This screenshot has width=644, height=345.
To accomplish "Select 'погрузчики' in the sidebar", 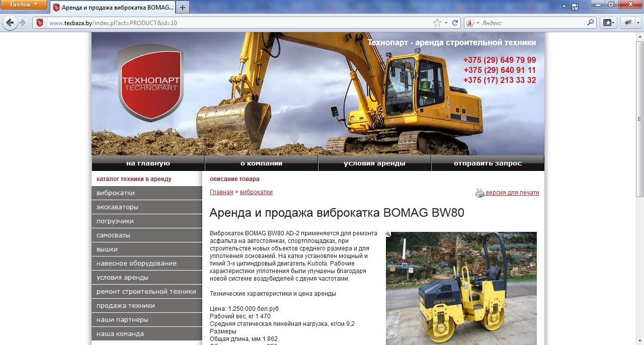I will [x=146, y=221].
